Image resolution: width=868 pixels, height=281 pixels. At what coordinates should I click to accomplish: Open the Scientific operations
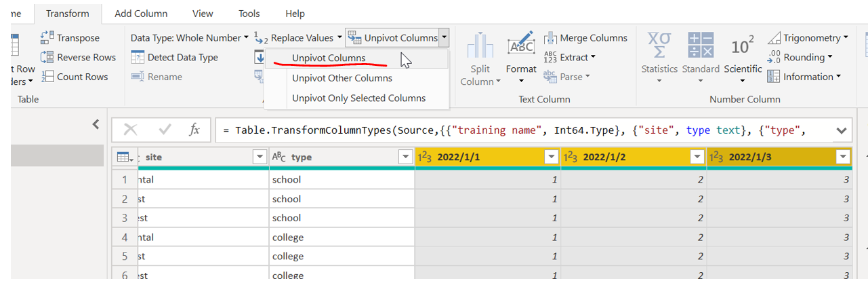click(743, 59)
